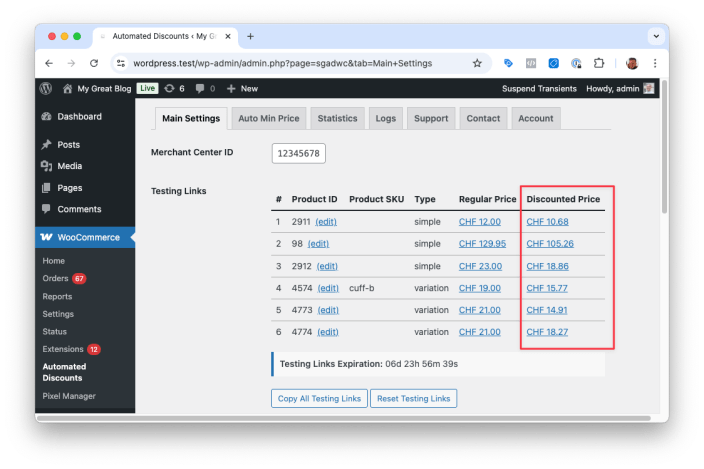
Task: Open Chrome's three-dot menu
Action: pos(655,62)
